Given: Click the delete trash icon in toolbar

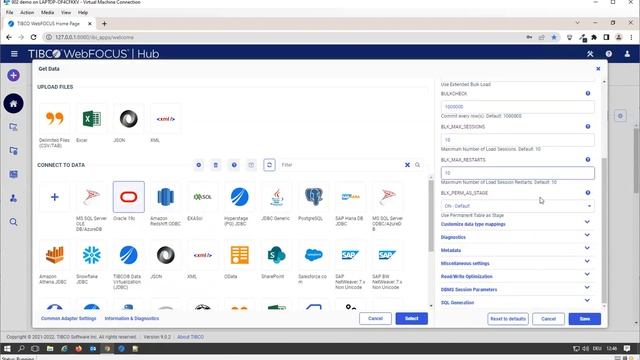Looking at the screenshot, I should click(216, 165).
